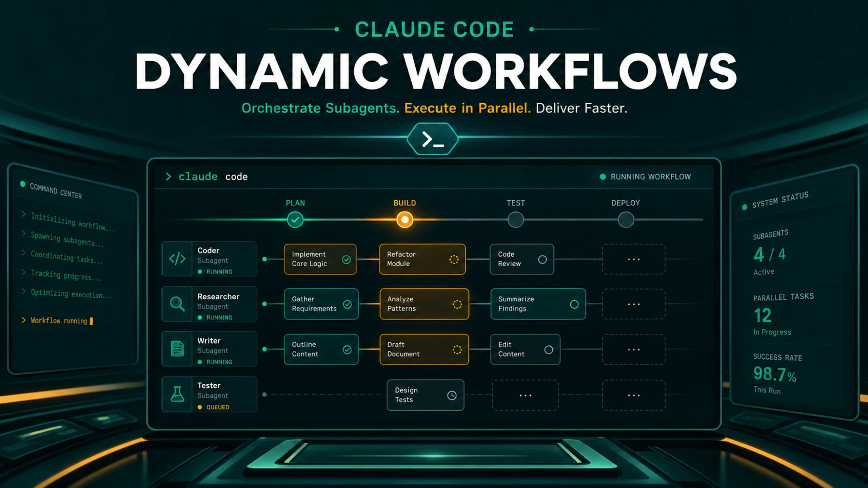The image size is (868, 488).
Task: Select the DEPLOY stage marker
Action: coord(626,220)
